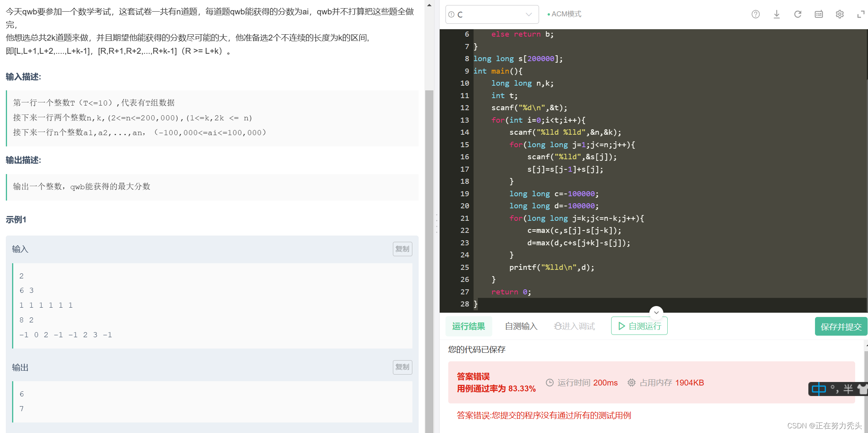Switch to the 自测输入 tab
This screenshot has width=868, height=433.
[521, 326]
